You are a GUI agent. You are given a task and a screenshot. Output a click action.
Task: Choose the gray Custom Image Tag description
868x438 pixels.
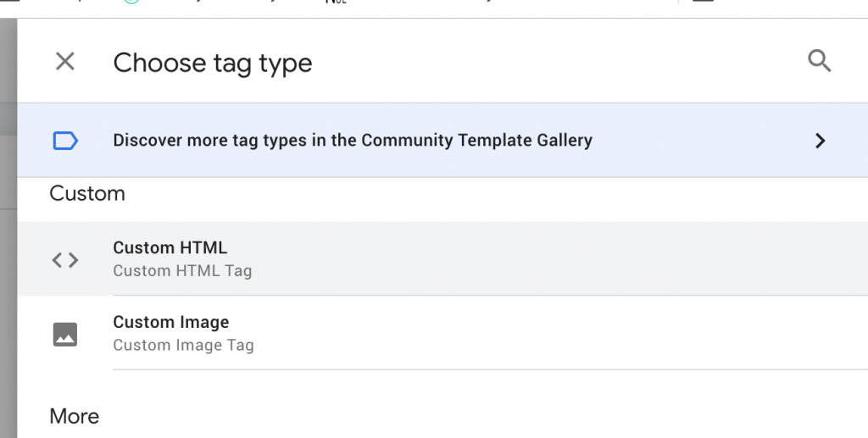point(183,345)
